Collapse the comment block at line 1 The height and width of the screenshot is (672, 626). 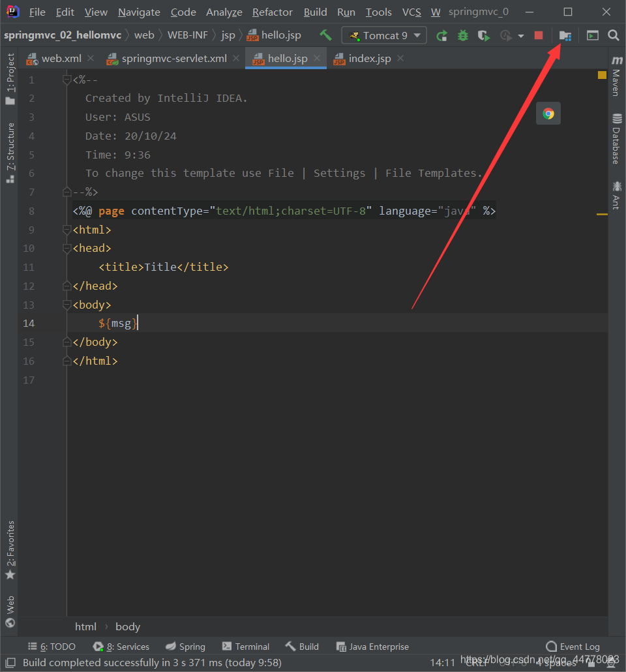coord(67,80)
